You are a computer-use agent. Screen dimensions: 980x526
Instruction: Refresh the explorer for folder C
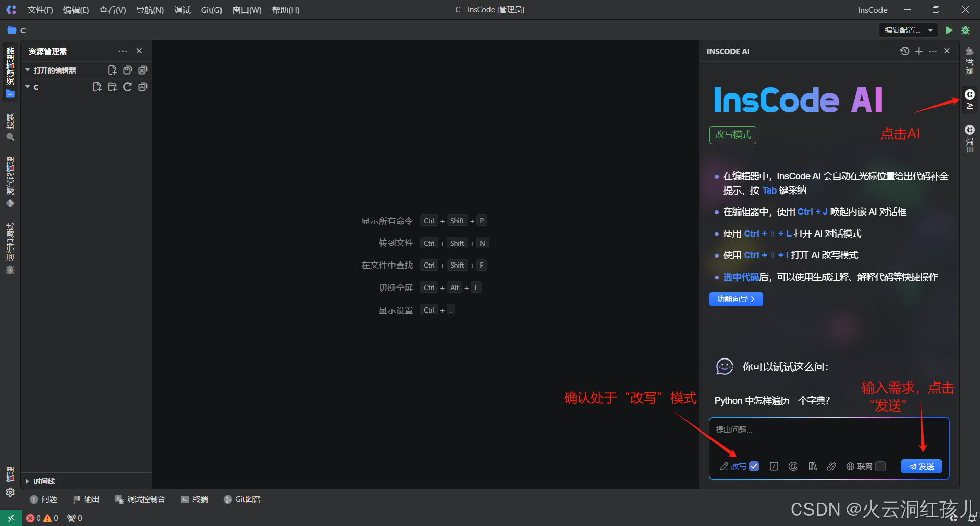[128, 87]
